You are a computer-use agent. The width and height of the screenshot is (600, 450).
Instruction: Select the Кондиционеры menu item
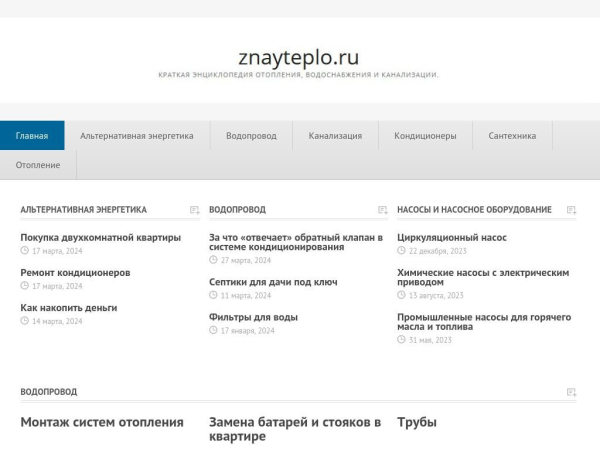point(425,135)
